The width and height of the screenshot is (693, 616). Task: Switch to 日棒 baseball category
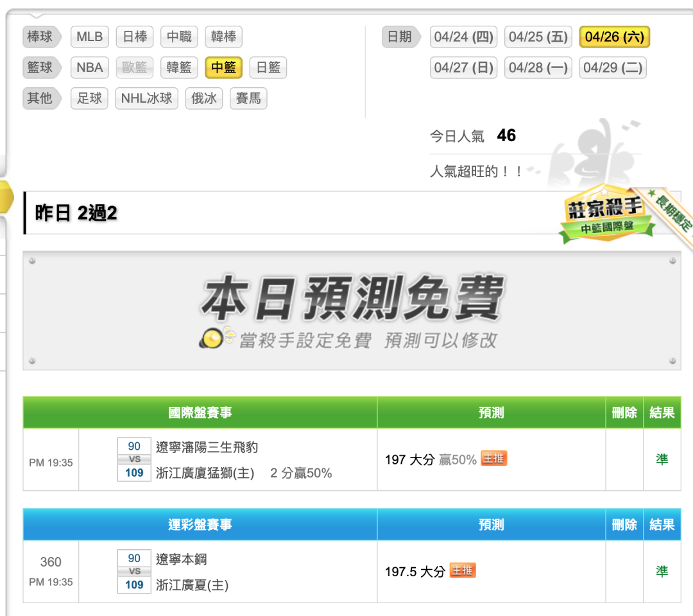coord(135,37)
